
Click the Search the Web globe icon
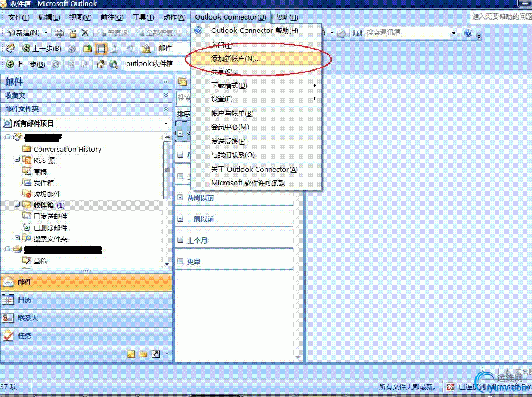coord(114,64)
